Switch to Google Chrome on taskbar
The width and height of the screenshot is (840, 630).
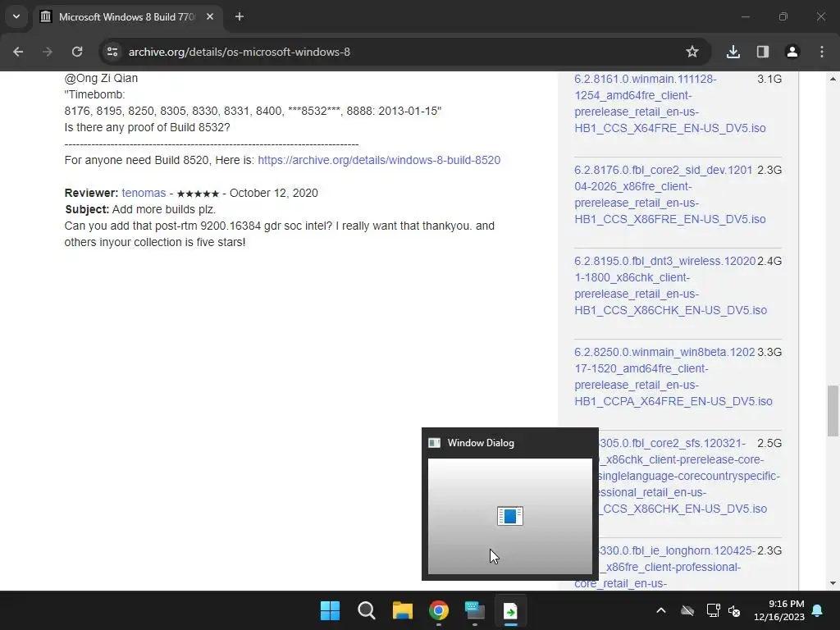pos(439,610)
